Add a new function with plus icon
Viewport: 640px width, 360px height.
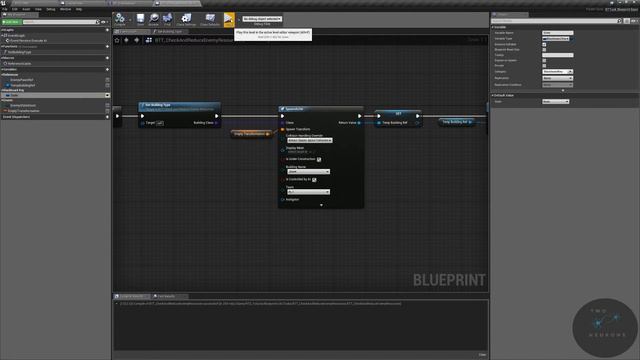click(x=107, y=47)
